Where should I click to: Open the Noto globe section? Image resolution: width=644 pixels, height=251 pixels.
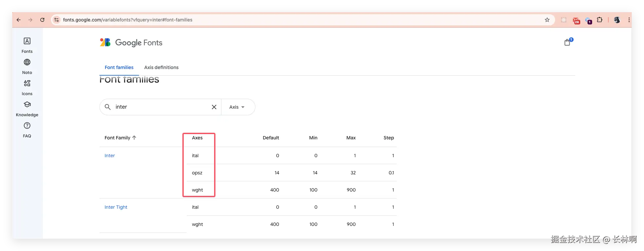pyautogui.click(x=27, y=66)
